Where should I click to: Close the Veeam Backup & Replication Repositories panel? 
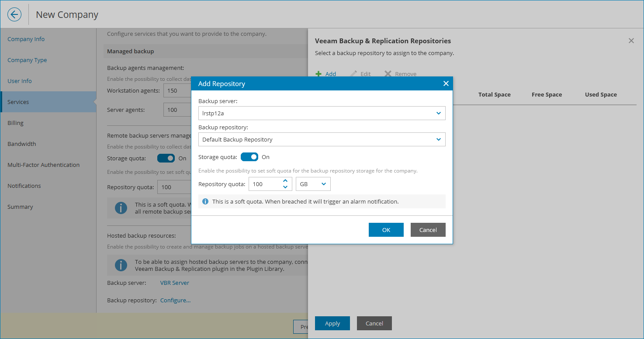pyautogui.click(x=631, y=41)
